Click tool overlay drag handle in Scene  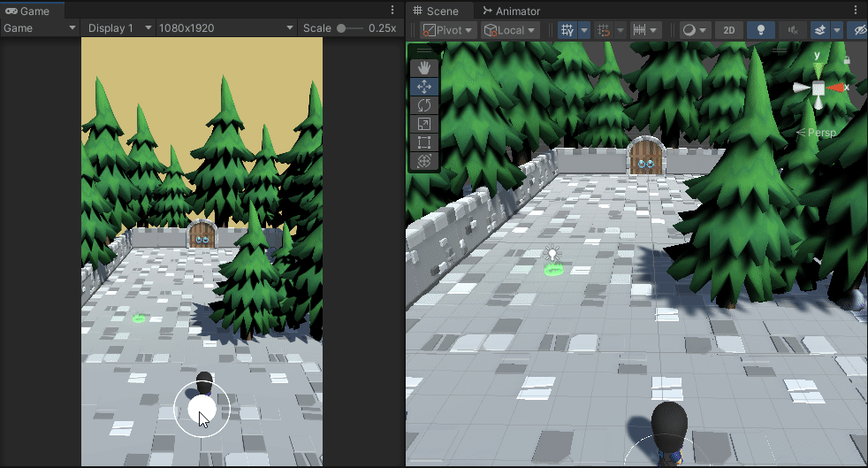pos(424,51)
